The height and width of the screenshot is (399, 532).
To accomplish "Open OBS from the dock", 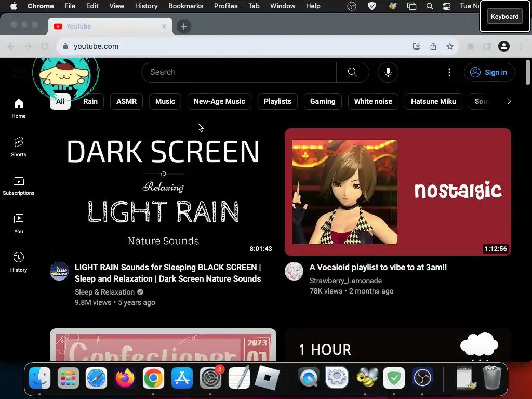I will point(422,378).
